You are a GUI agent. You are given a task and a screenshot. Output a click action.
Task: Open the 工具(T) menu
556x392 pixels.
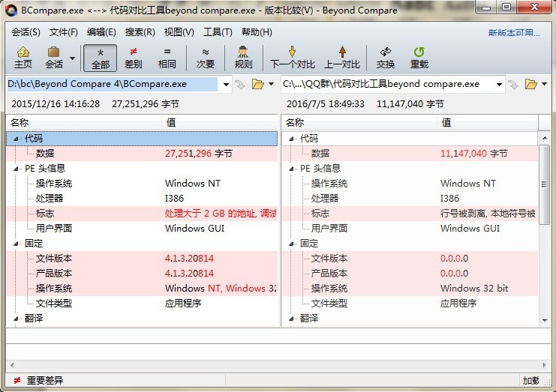coord(218,32)
